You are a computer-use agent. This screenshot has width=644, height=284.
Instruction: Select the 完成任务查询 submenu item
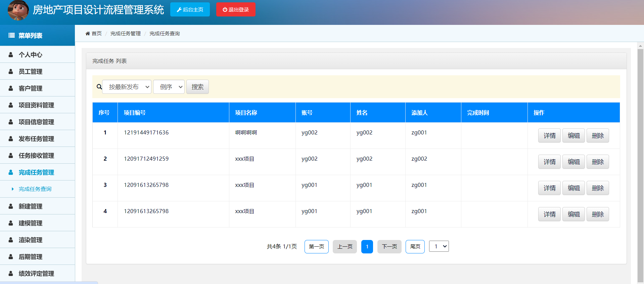coord(37,189)
